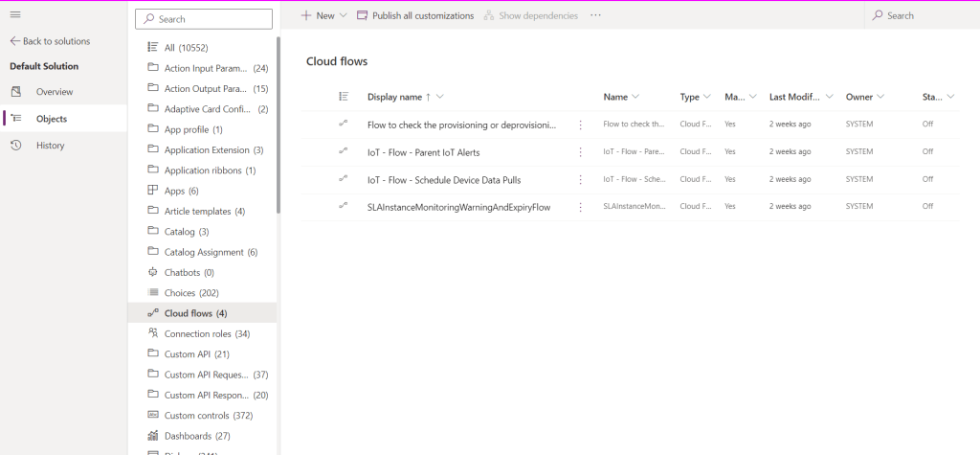Click the hamburger menu icon

(15, 15)
